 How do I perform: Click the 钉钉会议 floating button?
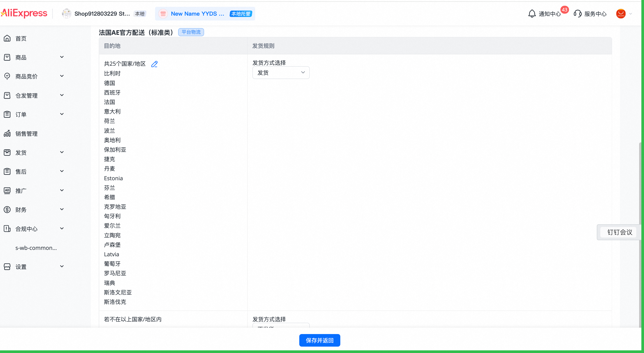click(x=620, y=232)
